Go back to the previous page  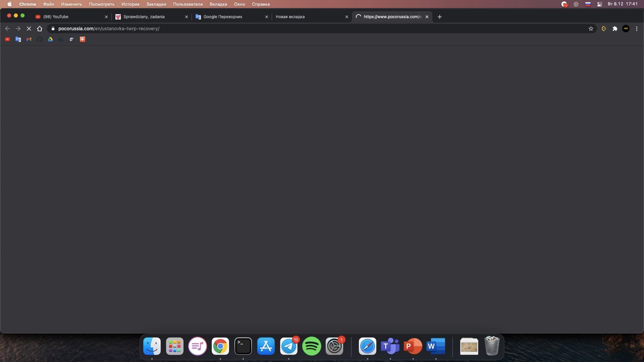click(7, 29)
